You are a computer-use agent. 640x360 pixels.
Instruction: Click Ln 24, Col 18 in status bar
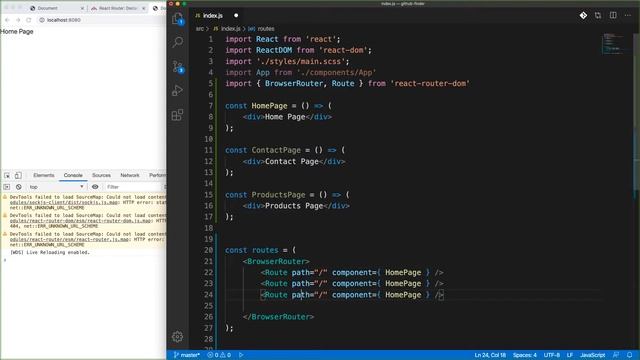pyautogui.click(x=490, y=355)
